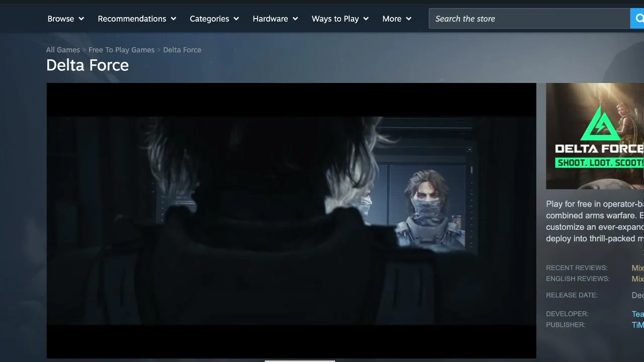Expand the Hardware dropdown
Viewport: 644px width, 362px height.
(x=275, y=19)
